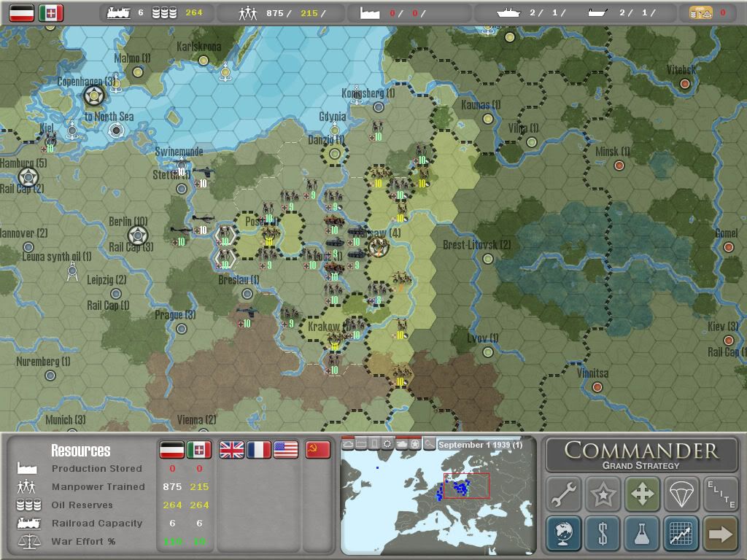Screen dimensions: 747x560
Task: Click the locomotive railroad icon in top bar
Action: tap(119, 13)
